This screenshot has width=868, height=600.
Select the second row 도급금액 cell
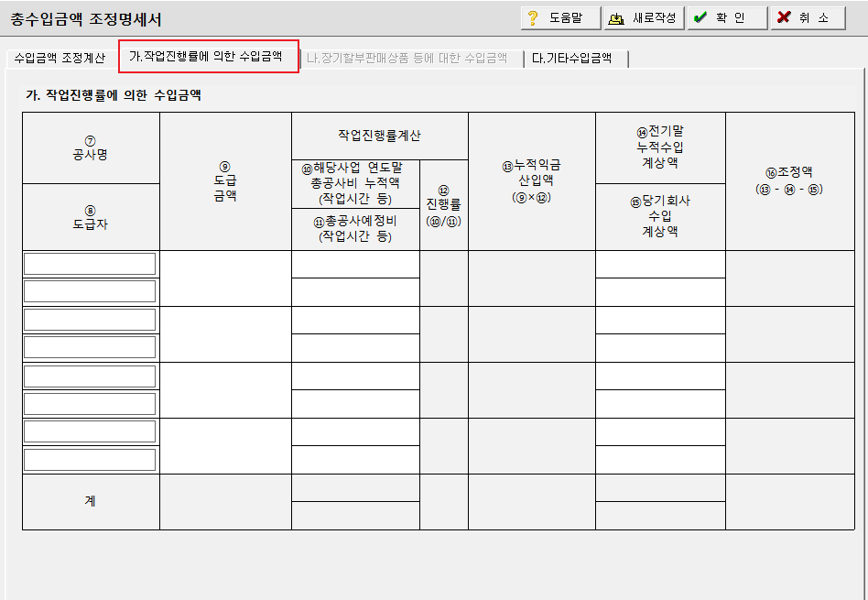coord(225,334)
